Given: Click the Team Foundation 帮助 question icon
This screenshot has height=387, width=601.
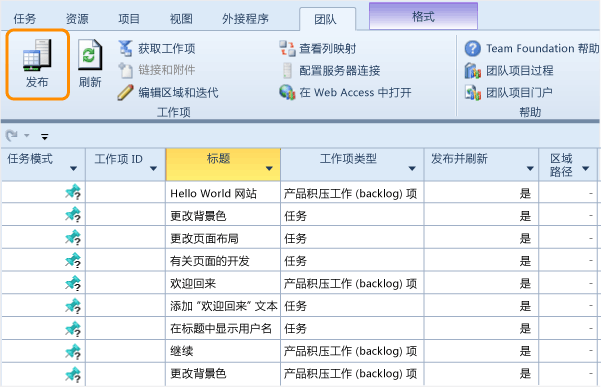Looking at the screenshot, I should click(x=473, y=48).
